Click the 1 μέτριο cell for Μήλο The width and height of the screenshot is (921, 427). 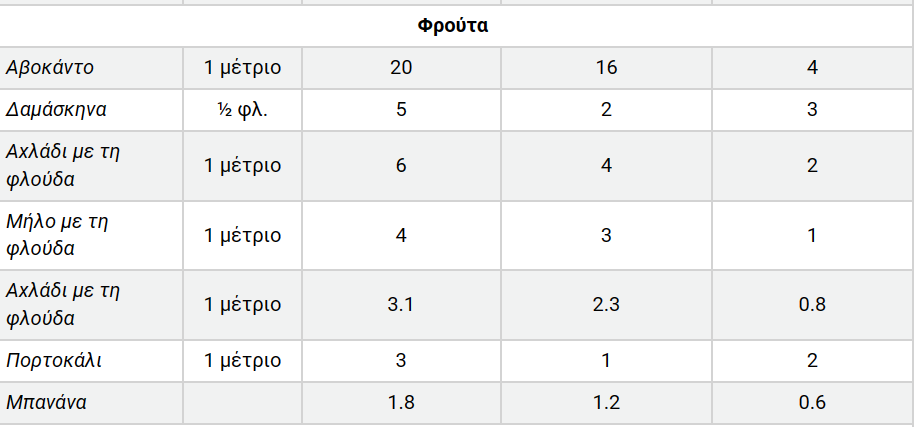242,235
